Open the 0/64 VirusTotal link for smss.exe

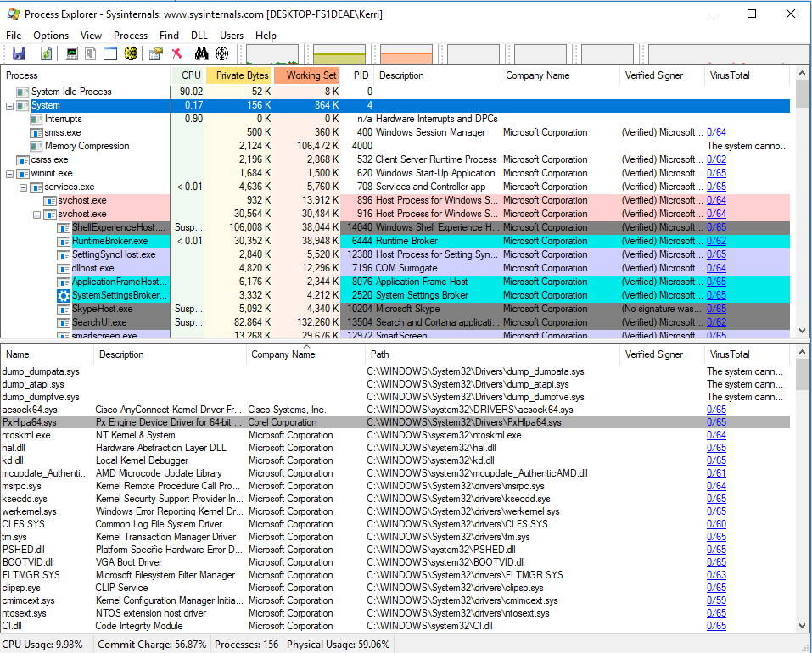(x=716, y=132)
